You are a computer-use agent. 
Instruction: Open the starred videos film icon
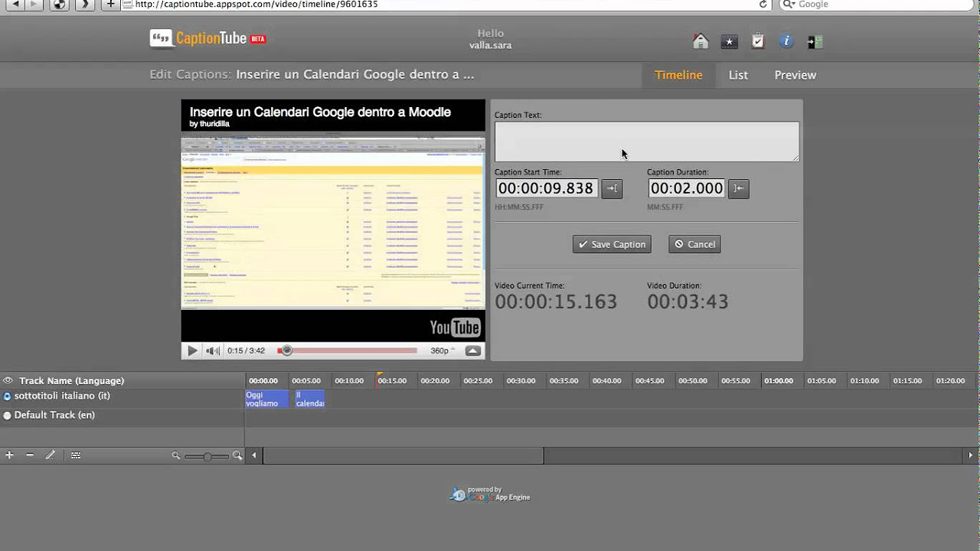[730, 41]
